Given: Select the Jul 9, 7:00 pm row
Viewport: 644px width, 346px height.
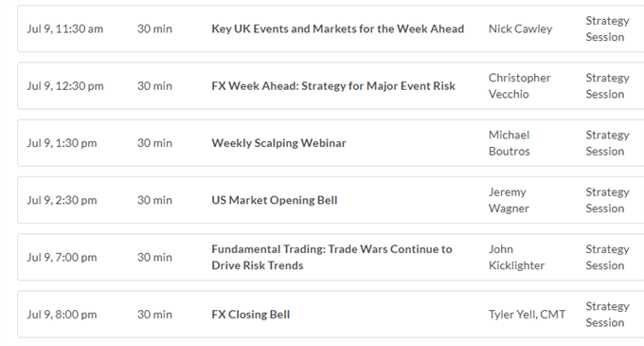Looking at the screenshot, I should point(331,257).
